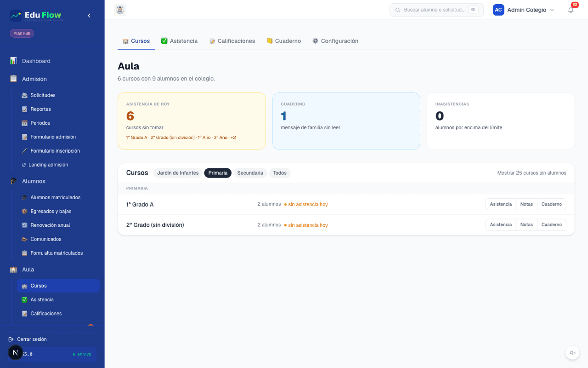Open Comunicados in the sidebar
Image resolution: width=588 pixels, height=368 pixels.
(58, 239)
